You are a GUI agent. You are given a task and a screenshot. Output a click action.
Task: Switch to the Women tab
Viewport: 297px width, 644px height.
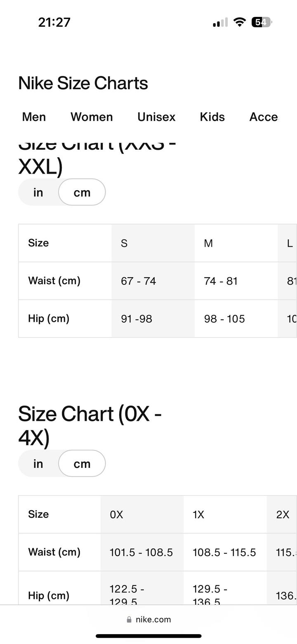[x=92, y=117]
